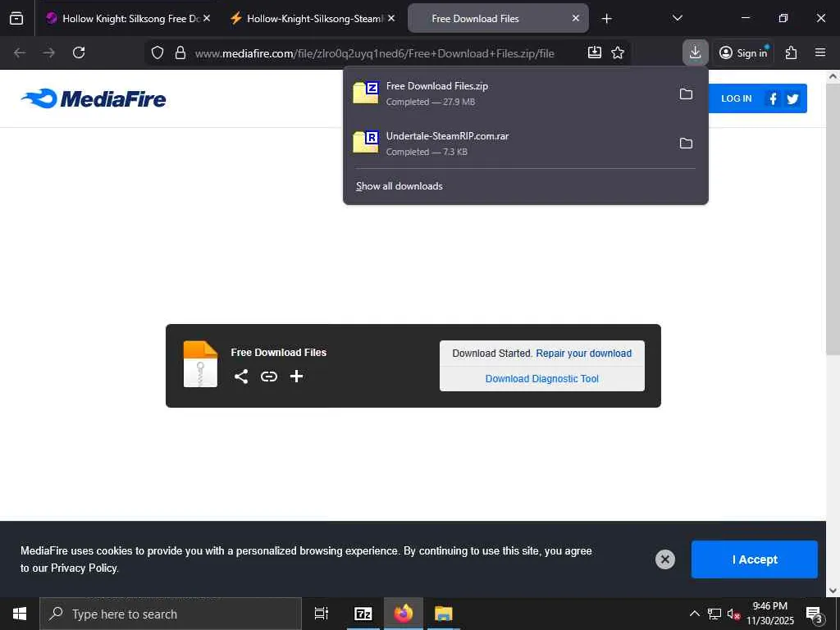Click Download Diagnostic Tool link
This screenshot has height=630, width=840.
[541, 379]
